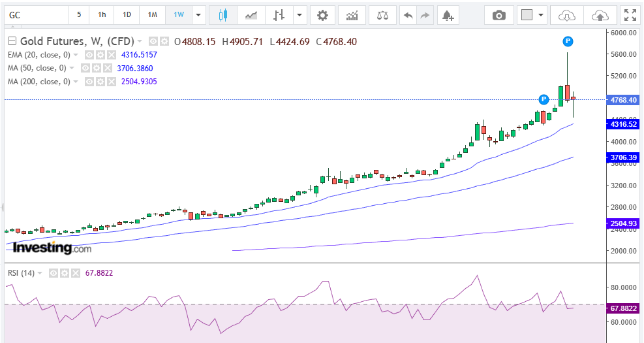Toggle visibility of the RSI indicator
The width and height of the screenshot is (644, 343).
click(54, 272)
